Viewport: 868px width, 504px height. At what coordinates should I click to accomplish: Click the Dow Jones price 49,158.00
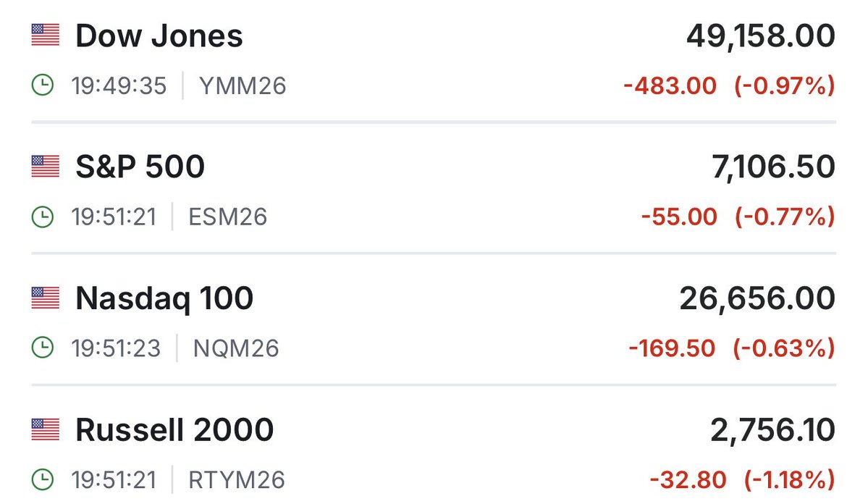(760, 36)
